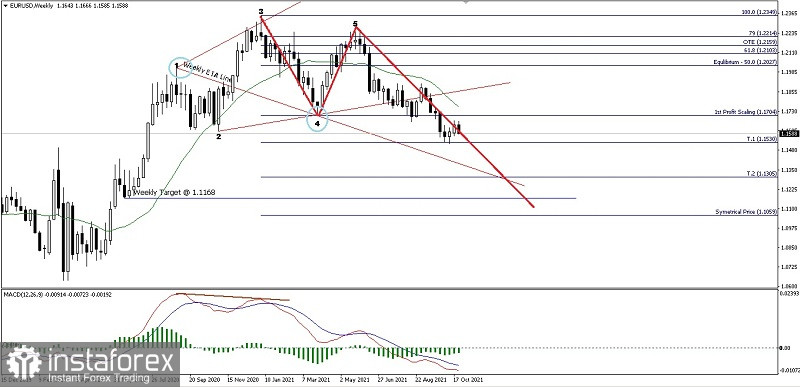Click the 22 Aug 2021 date label
Screen dimensions: 800x387
(431, 380)
